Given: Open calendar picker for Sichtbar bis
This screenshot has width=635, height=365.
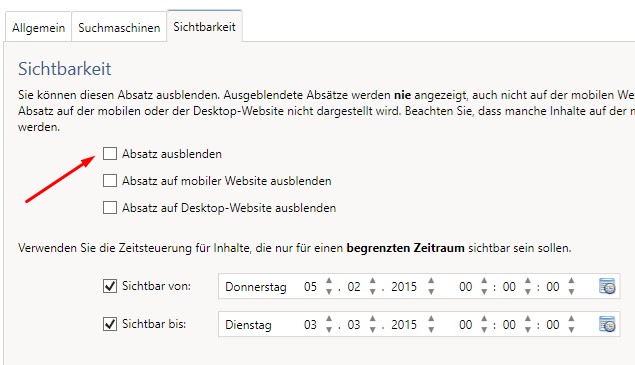Looking at the screenshot, I should 607,324.
